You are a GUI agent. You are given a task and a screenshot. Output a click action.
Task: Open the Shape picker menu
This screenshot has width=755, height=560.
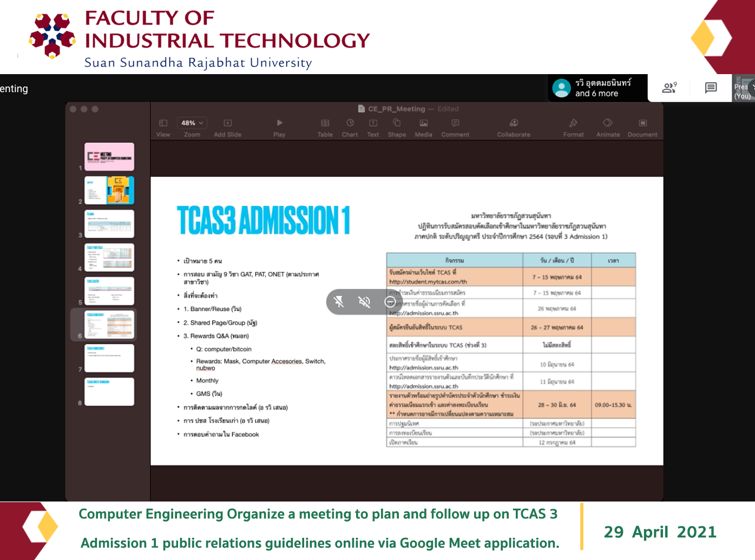click(x=397, y=123)
